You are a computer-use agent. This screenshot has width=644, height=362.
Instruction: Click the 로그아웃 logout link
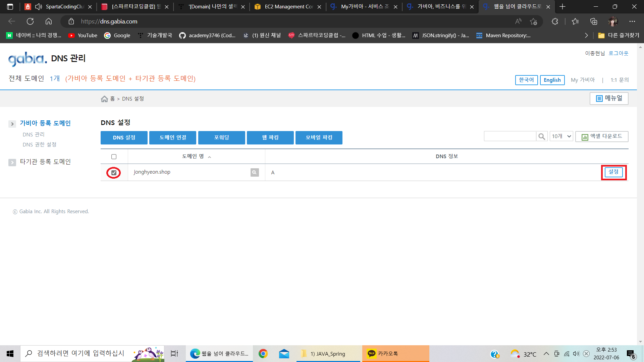[x=619, y=53]
